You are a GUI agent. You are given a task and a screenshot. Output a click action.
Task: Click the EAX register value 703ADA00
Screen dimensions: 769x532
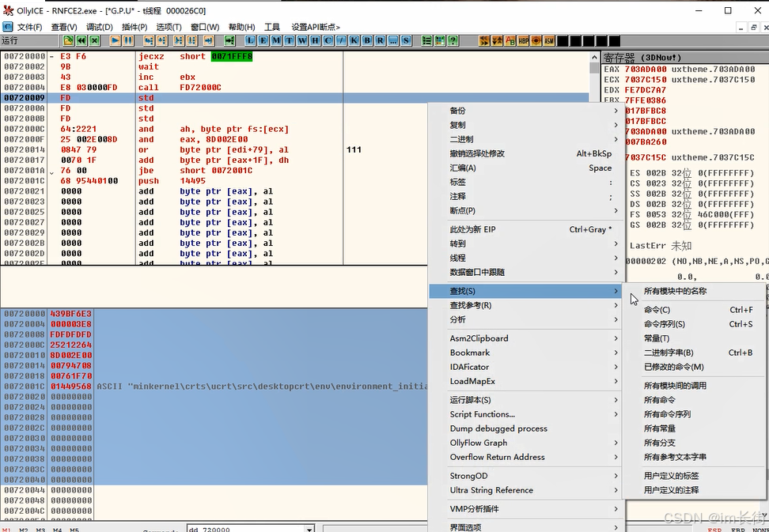coord(646,69)
